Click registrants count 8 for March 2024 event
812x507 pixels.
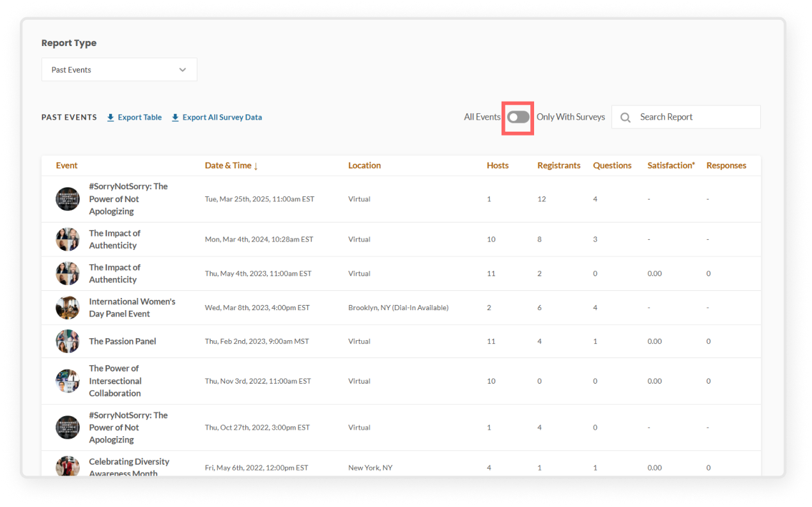pyautogui.click(x=540, y=240)
